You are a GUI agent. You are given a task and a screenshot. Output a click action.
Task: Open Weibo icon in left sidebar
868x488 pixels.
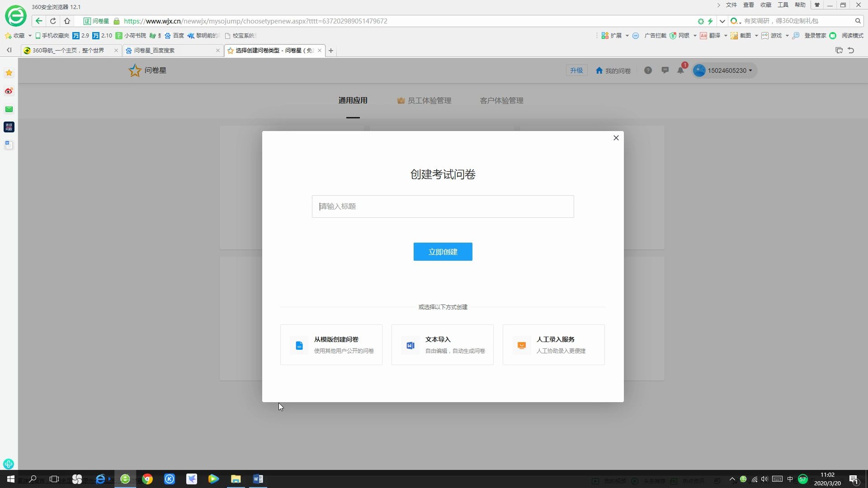[x=9, y=91]
